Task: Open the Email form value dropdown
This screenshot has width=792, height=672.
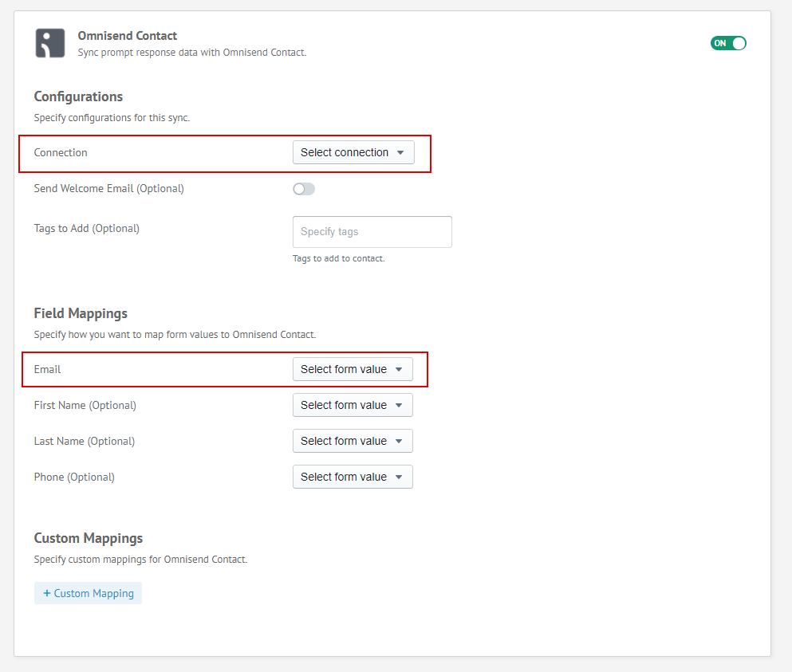Action: tap(353, 369)
